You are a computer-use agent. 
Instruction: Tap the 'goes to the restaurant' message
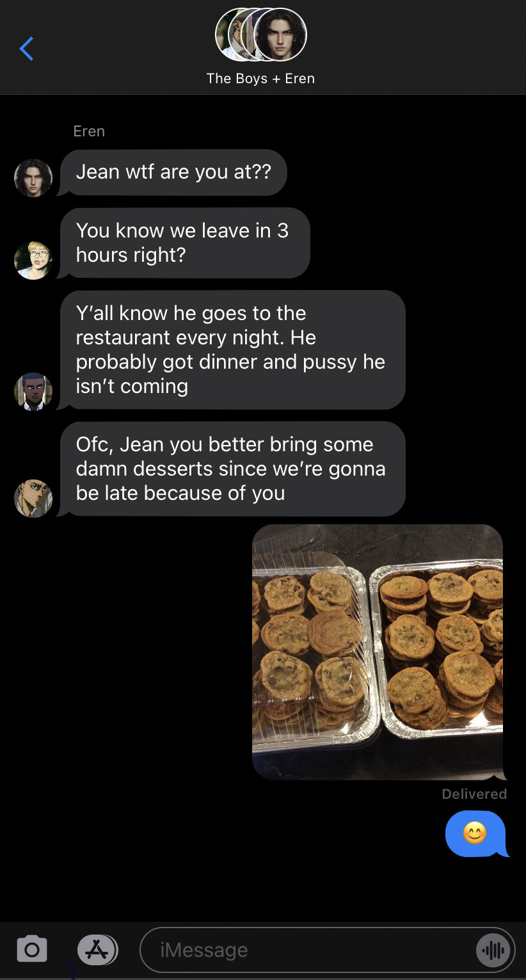(233, 349)
